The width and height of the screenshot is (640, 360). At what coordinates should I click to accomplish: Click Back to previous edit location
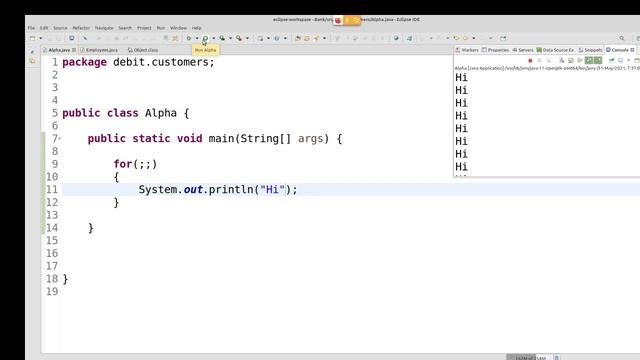[456, 38]
